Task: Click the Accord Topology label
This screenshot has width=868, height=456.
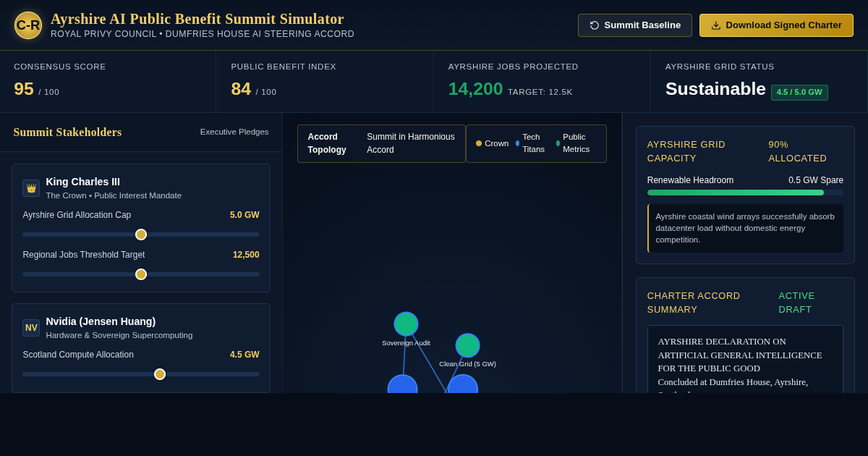Action: tap(327, 143)
